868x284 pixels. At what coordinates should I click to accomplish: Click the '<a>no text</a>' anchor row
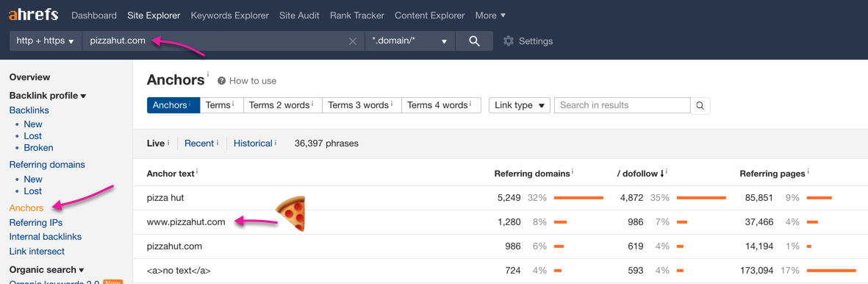coord(179,271)
